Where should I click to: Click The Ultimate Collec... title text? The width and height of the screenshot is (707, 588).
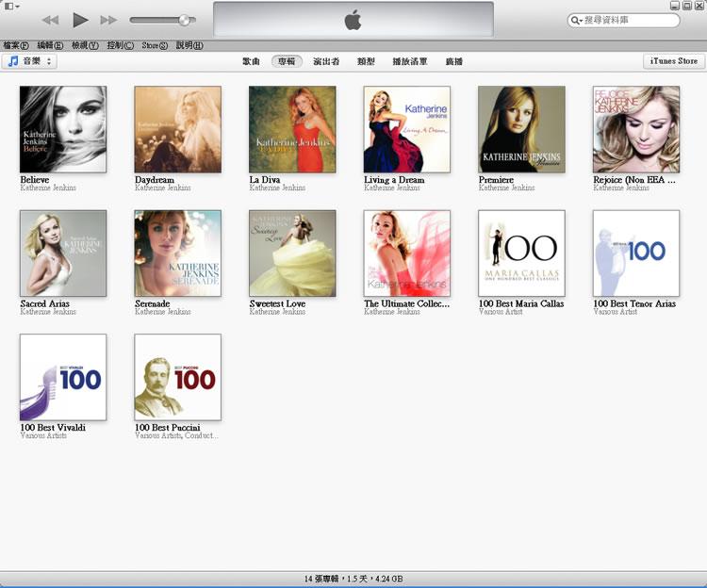pos(406,303)
